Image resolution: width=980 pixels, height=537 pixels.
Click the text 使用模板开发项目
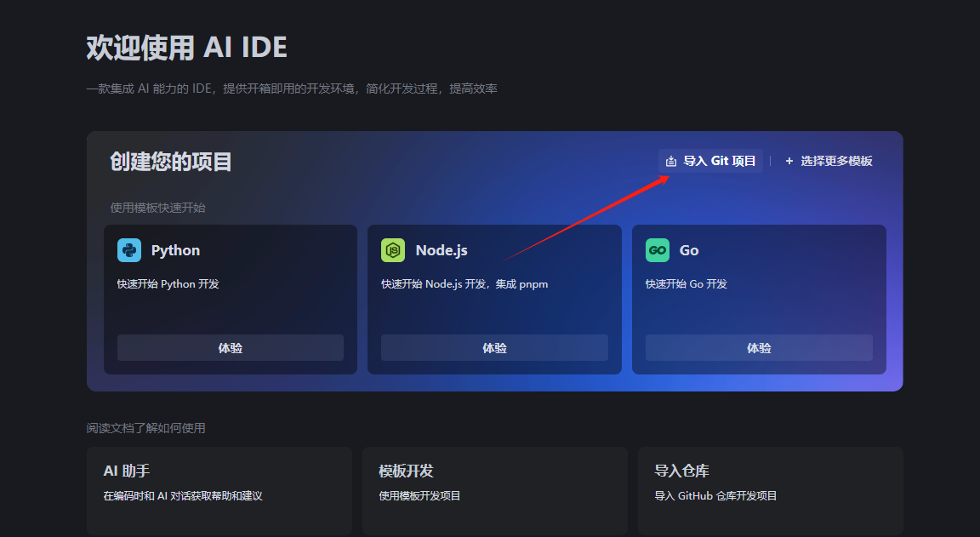pos(419,496)
